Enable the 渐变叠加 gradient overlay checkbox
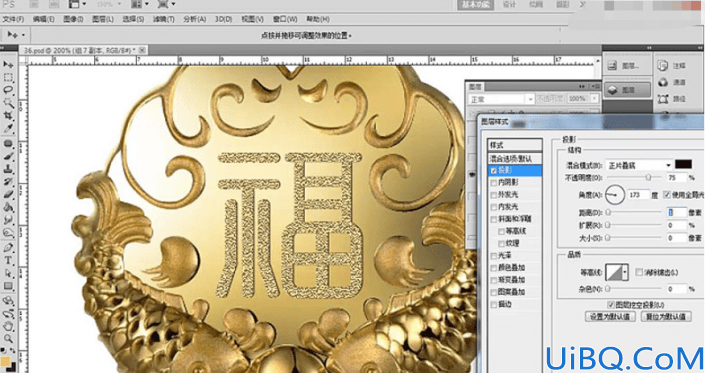 click(494, 280)
